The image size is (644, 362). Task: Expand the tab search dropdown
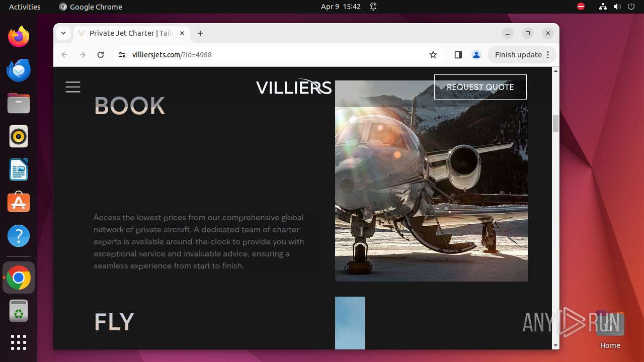63,33
